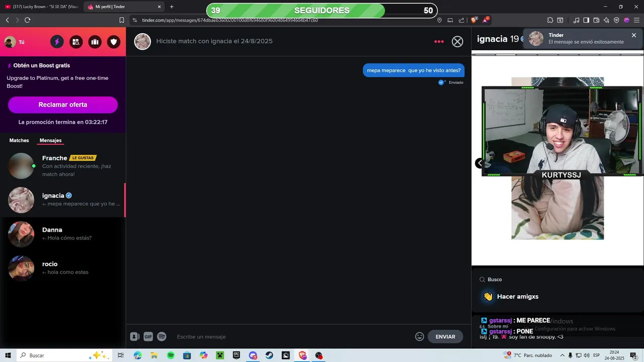This screenshot has width=644, height=362.
Task: Switch to the Matches tab
Action: 19,140
